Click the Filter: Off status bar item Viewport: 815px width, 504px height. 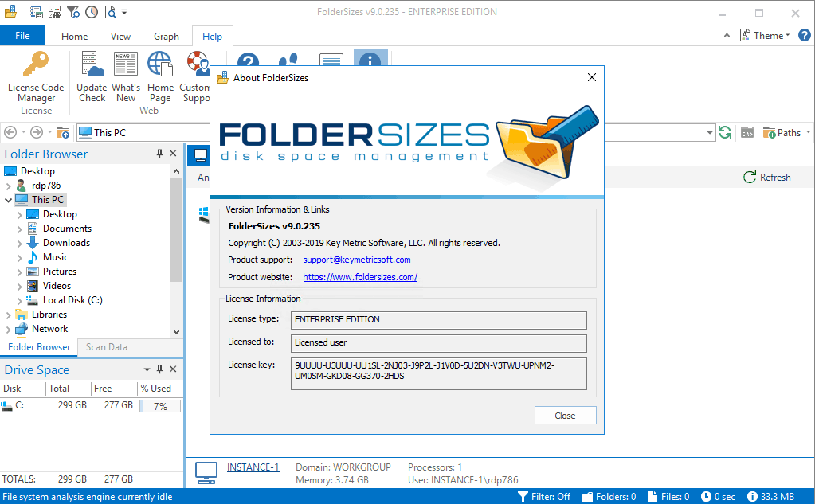543,497
